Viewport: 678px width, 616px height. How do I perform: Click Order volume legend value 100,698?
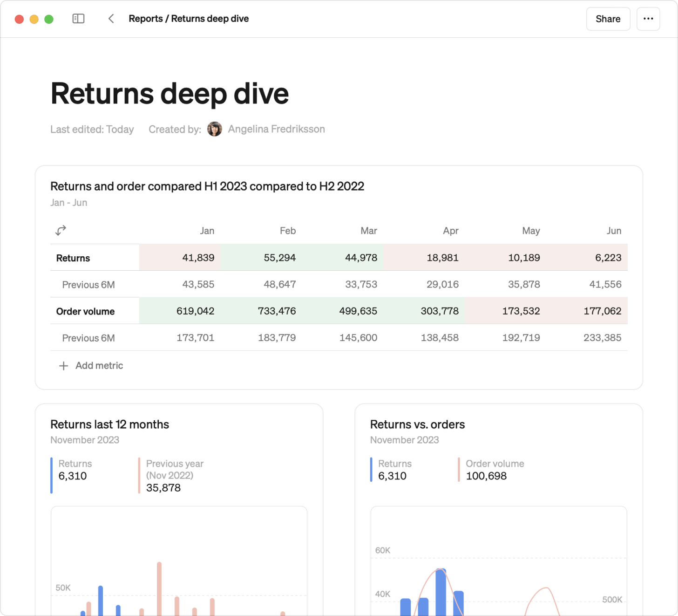click(486, 476)
